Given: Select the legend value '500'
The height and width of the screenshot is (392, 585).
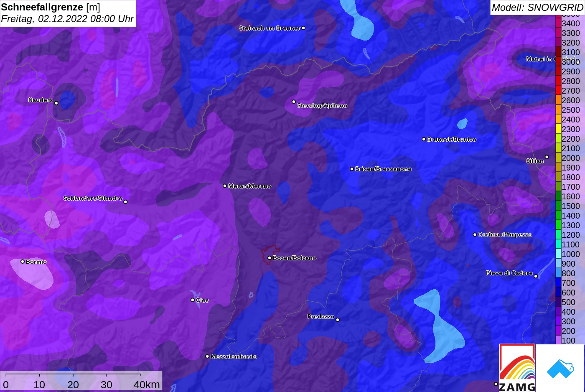Looking at the screenshot, I should point(568,302).
